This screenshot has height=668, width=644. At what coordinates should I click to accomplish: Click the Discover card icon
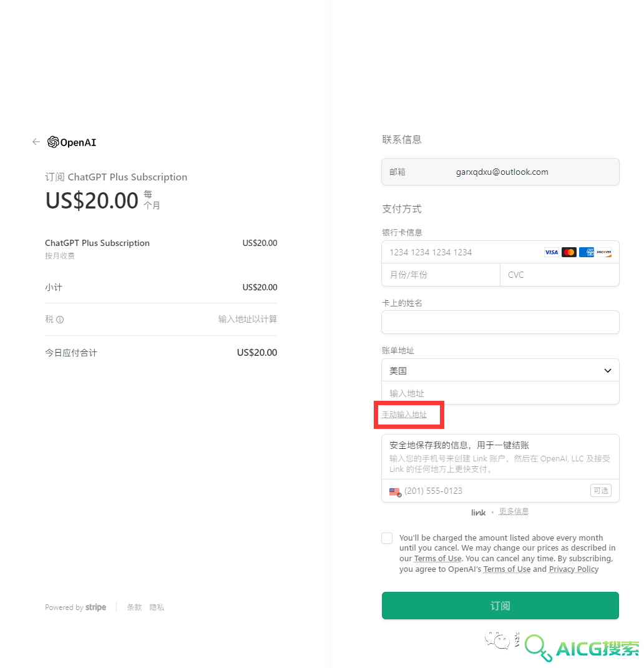pos(604,252)
